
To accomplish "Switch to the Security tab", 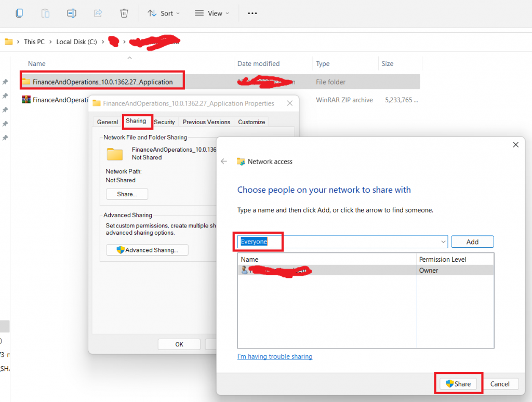I will click(x=165, y=122).
